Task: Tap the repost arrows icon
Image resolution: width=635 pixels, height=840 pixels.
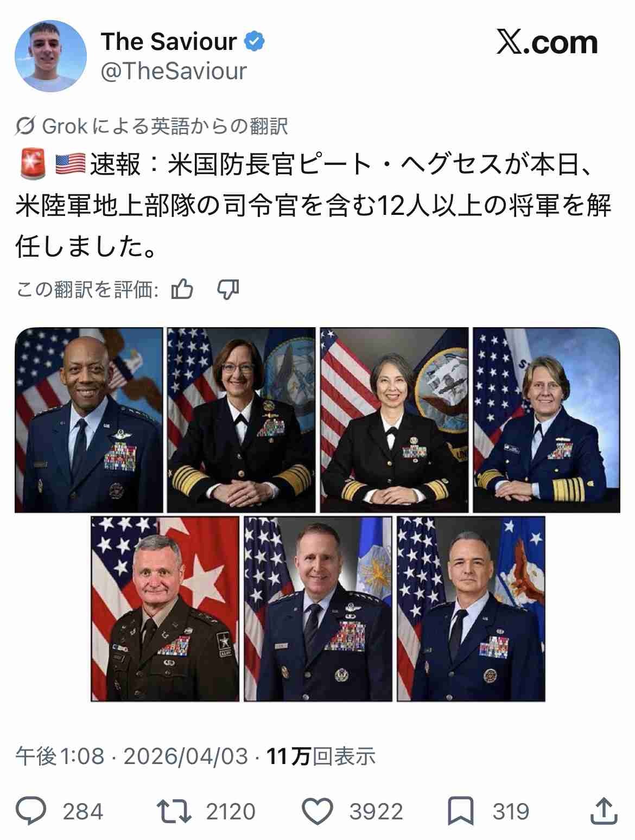Action: tap(174, 811)
